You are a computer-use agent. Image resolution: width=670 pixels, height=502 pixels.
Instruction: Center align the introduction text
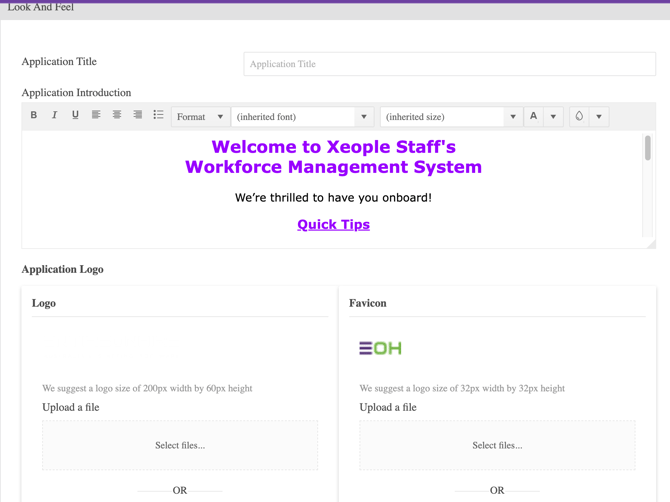click(x=117, y=116)
